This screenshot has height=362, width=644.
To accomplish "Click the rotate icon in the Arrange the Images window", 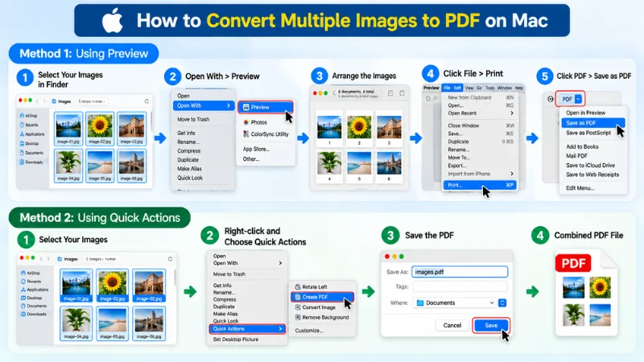I will click(402, 93).
